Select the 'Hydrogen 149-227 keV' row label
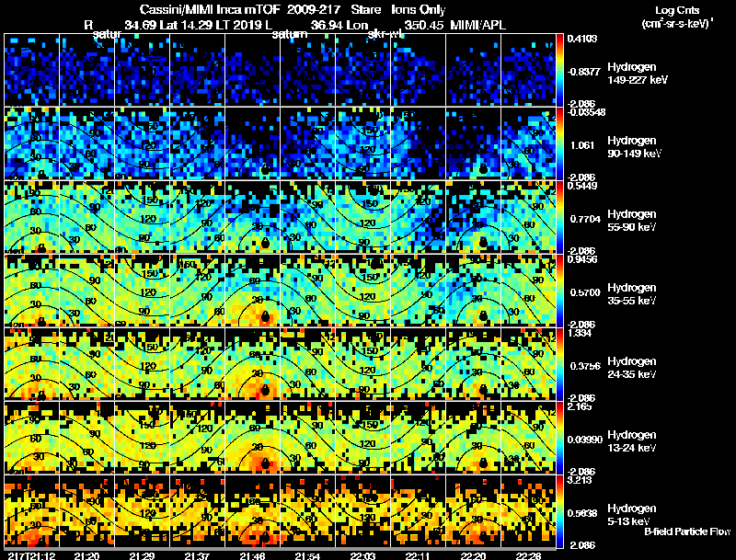The height and width of the screenshot is (560, 736). tap(638, 74)
